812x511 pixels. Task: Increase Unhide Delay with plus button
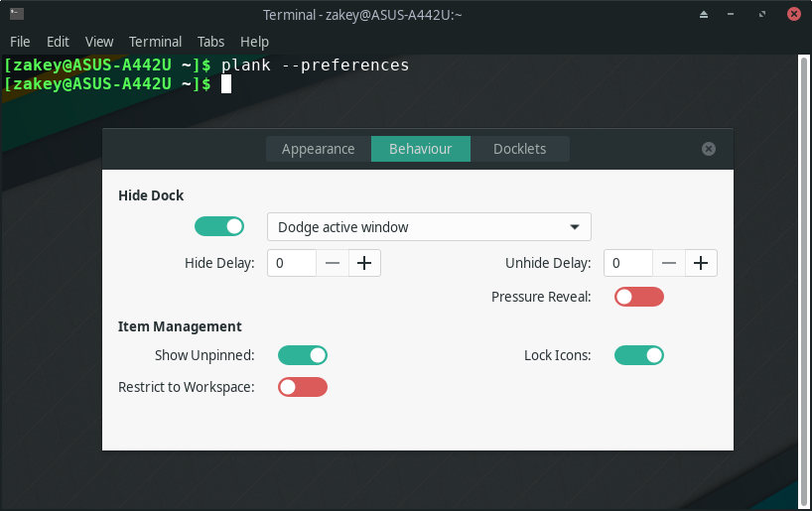pyautogui.click(x=701, y=263)
